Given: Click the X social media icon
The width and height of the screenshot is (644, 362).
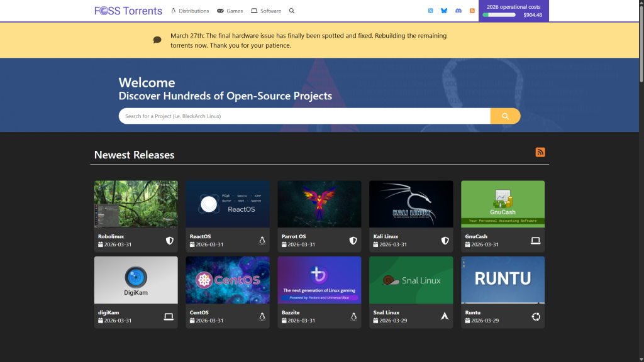Looking at the screenshot, I should click(431, 11).
